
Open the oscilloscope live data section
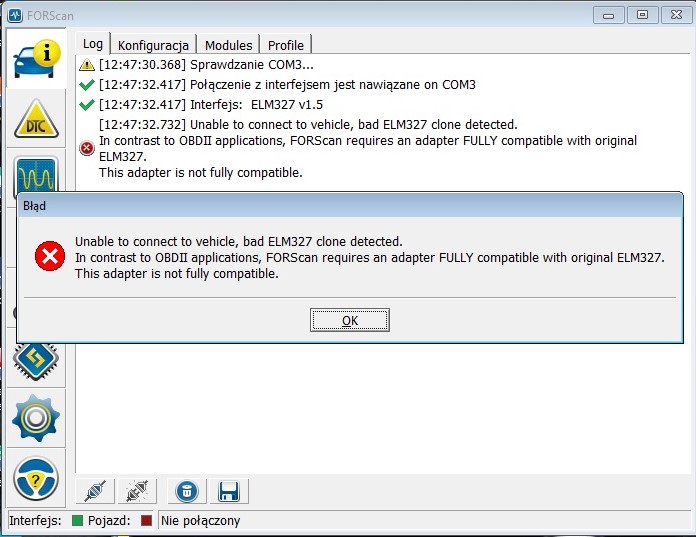37,176
